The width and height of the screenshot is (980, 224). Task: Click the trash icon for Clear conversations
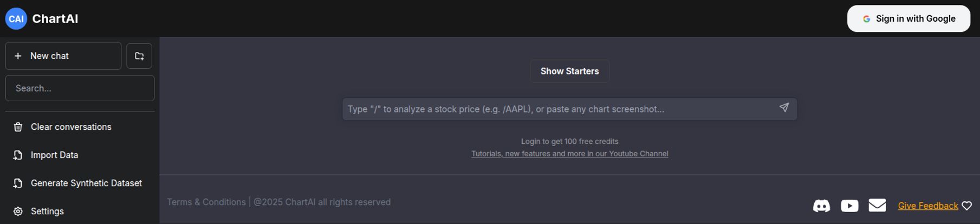tap(18, 127)
